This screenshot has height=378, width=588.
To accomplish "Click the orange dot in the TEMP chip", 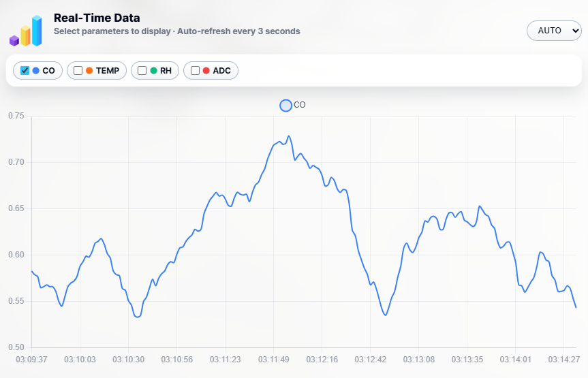I will [x=89, y=71].
